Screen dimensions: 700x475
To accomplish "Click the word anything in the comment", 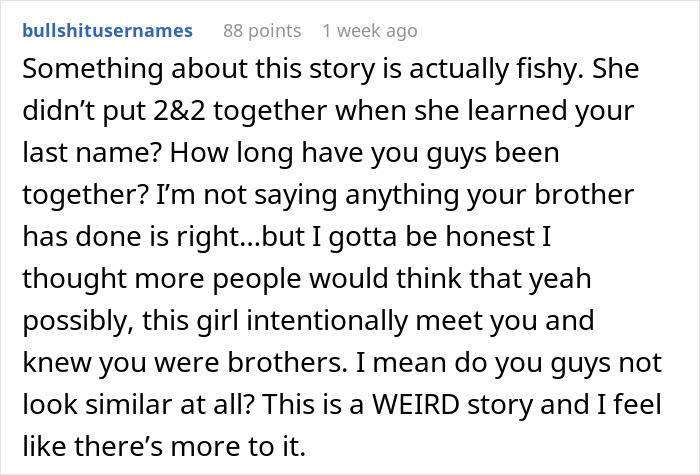I will click(x=402, y=195).
